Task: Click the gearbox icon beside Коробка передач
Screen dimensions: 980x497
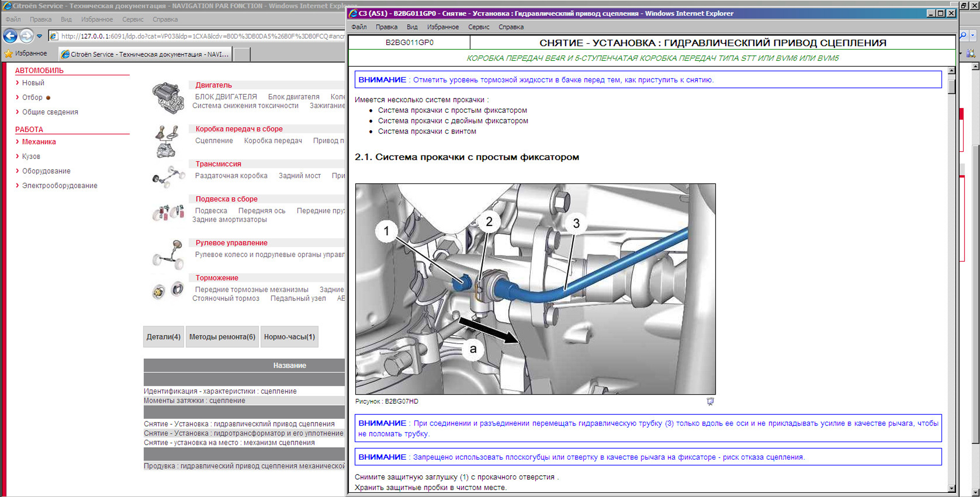Action: (x=167, y=141)
